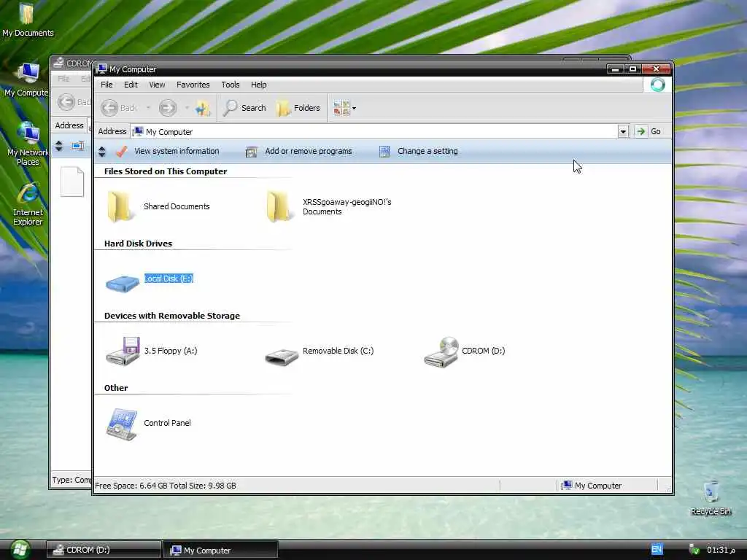Viewport: 747px width, 560px height.
Task: Toggle the Folders pane button
Action: click(298, 108)
